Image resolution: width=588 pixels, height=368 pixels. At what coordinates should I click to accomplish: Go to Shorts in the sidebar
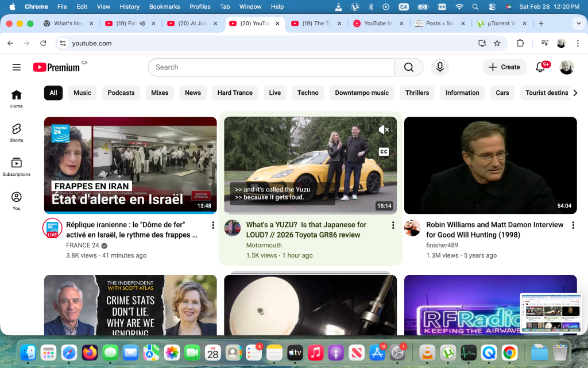pos(16,132)
